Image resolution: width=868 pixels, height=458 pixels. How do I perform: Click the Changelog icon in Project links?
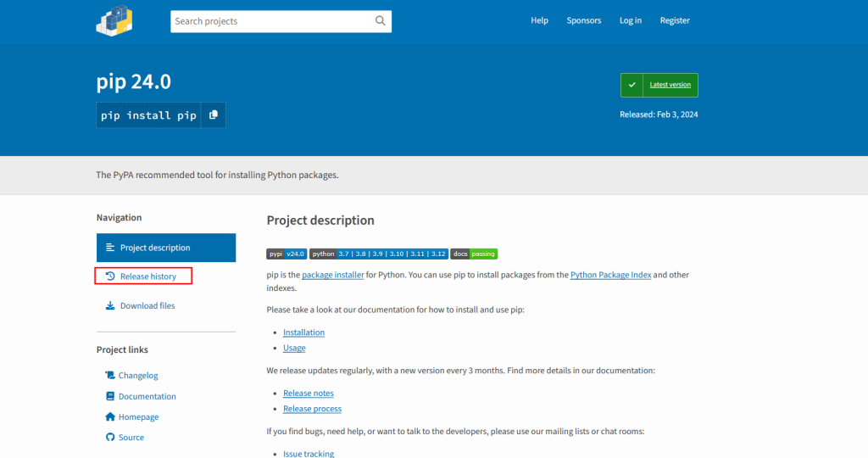pyautogui.click(x=110, y=375)
